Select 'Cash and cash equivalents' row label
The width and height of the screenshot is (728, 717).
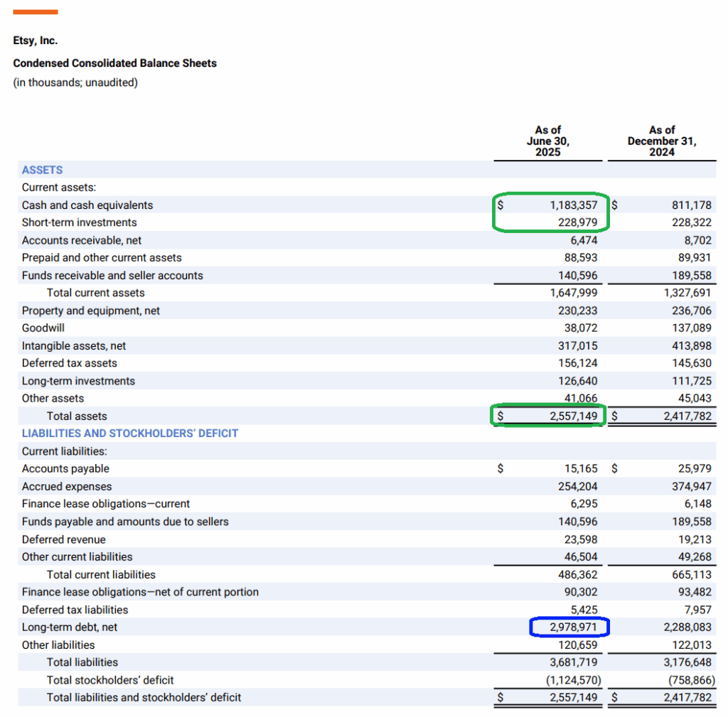pos(87,205)
